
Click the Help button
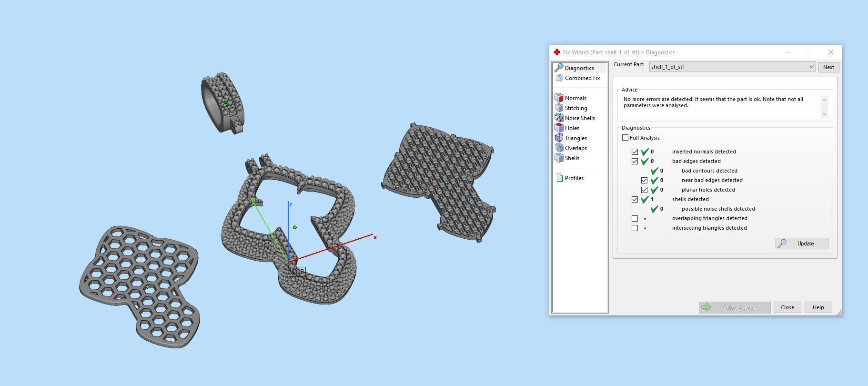pyautogui.click(x=818, y=307)
